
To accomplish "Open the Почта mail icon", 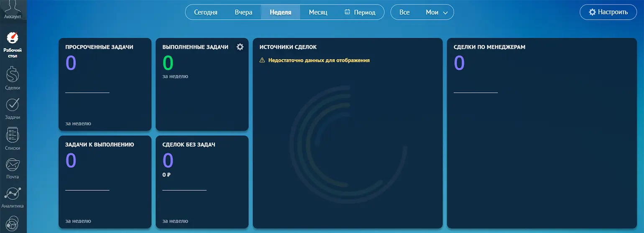I will point(13,165).
